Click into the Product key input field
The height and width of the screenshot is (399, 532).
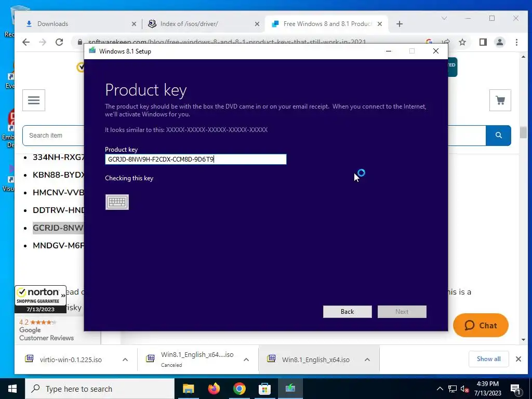point(195,159)
